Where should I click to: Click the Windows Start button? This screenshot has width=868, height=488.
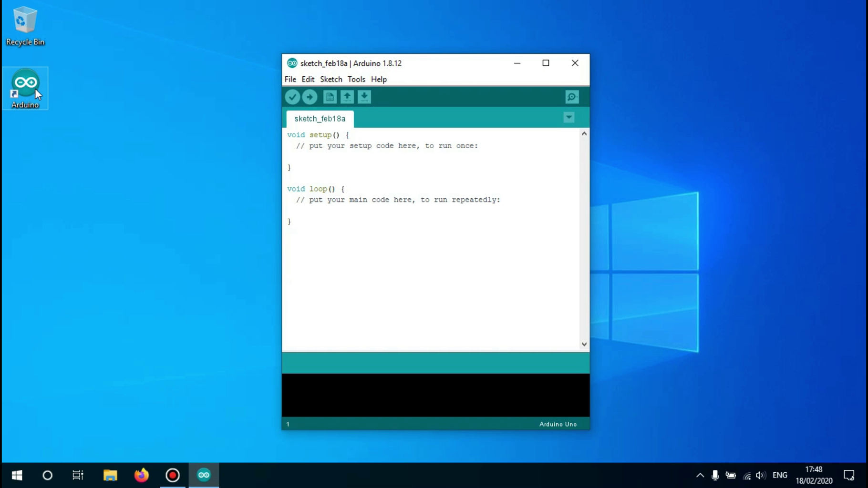point(16,475)
